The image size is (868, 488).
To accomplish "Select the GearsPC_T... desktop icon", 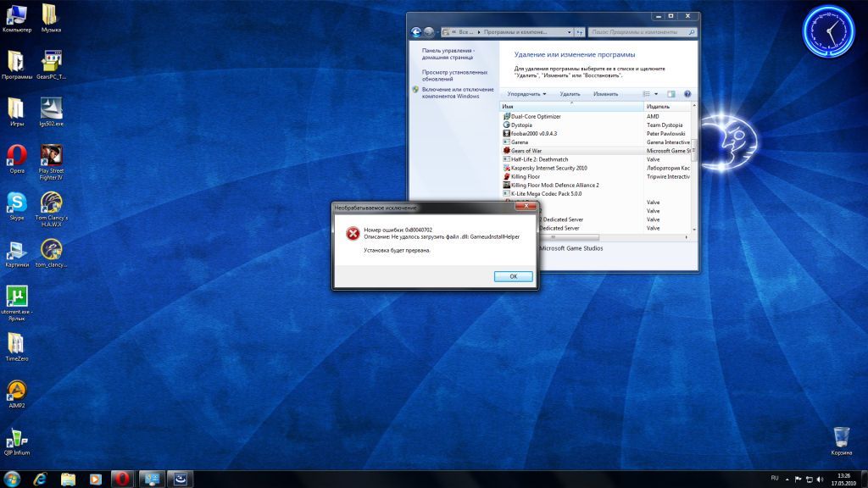I will click(x=51, y=65).
